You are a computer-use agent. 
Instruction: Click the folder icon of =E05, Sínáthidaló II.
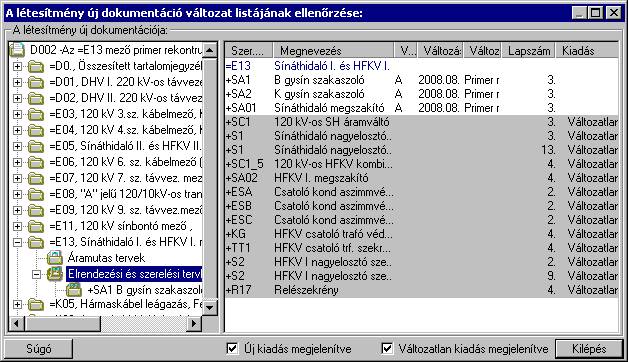point(36,146)
